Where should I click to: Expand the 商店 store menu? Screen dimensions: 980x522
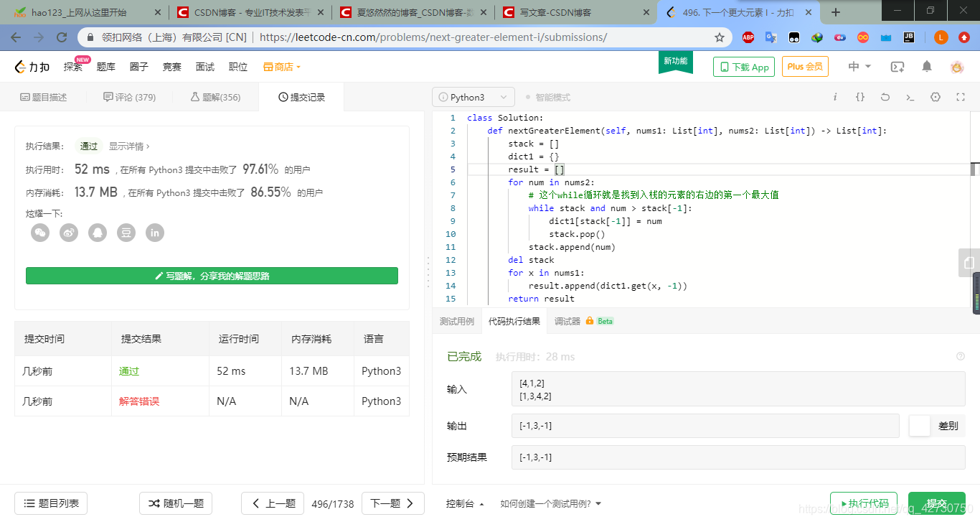(282, 67)
